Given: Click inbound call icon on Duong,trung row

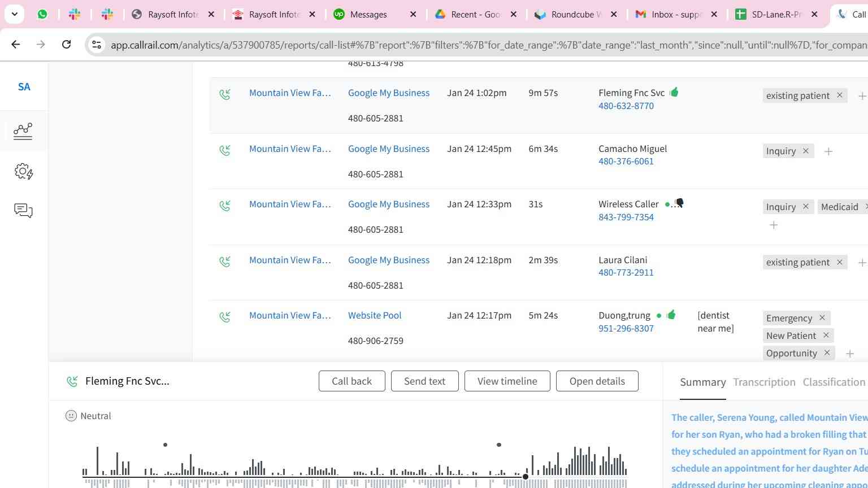Looking at the screenshot, I should 225,317.
